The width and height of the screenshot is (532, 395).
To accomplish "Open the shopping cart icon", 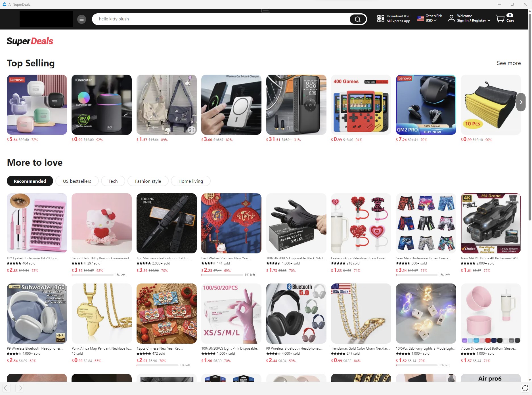I will point(500,19).
